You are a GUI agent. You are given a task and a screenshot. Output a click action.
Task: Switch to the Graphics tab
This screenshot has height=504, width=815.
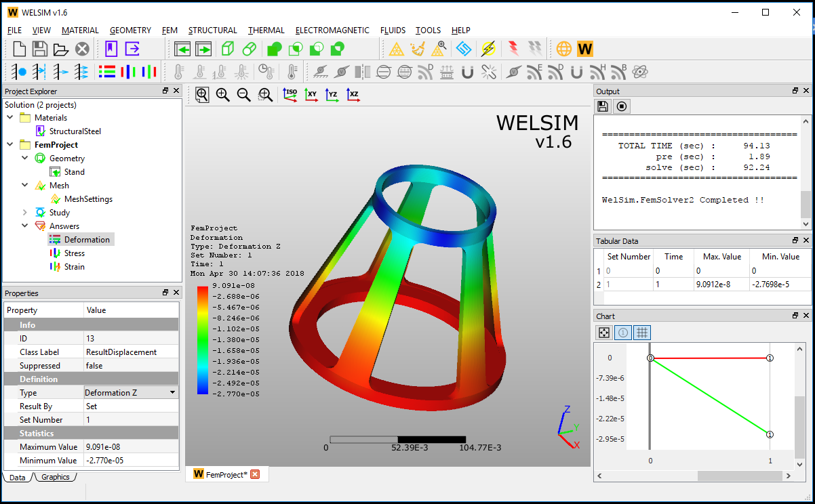[x=56, y=477]
